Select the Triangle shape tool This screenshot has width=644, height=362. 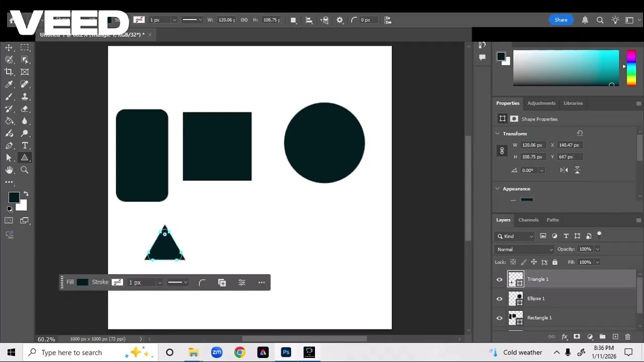tap(25, 158)
